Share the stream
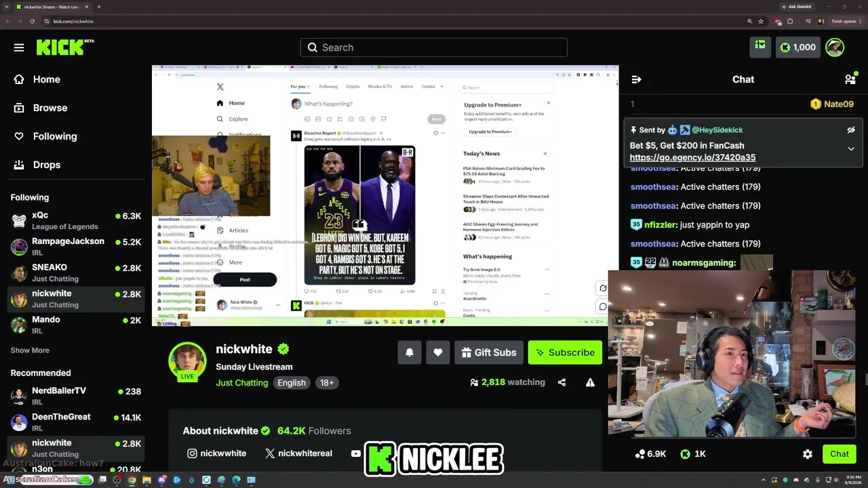This screenshot has height=488, width=868. click(x=561, y=382)
